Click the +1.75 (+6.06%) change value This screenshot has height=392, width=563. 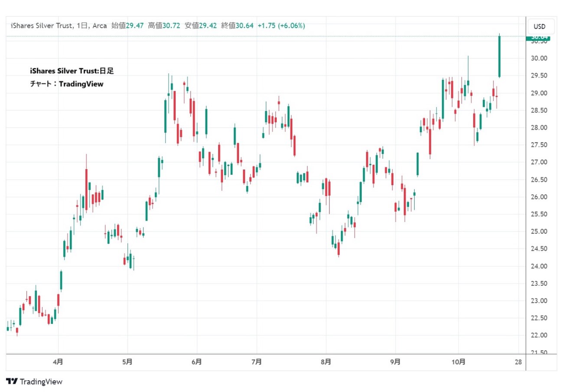pos(281,26)
